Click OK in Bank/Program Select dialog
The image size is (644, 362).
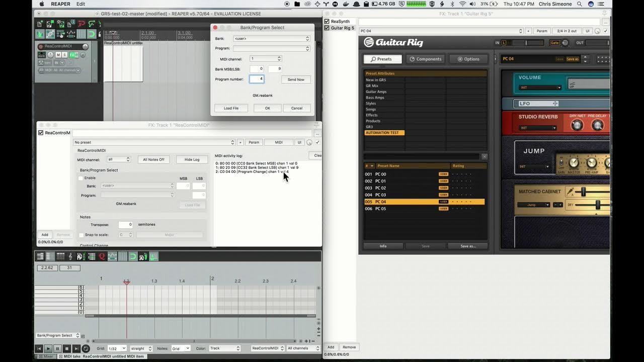click(267, 108)
